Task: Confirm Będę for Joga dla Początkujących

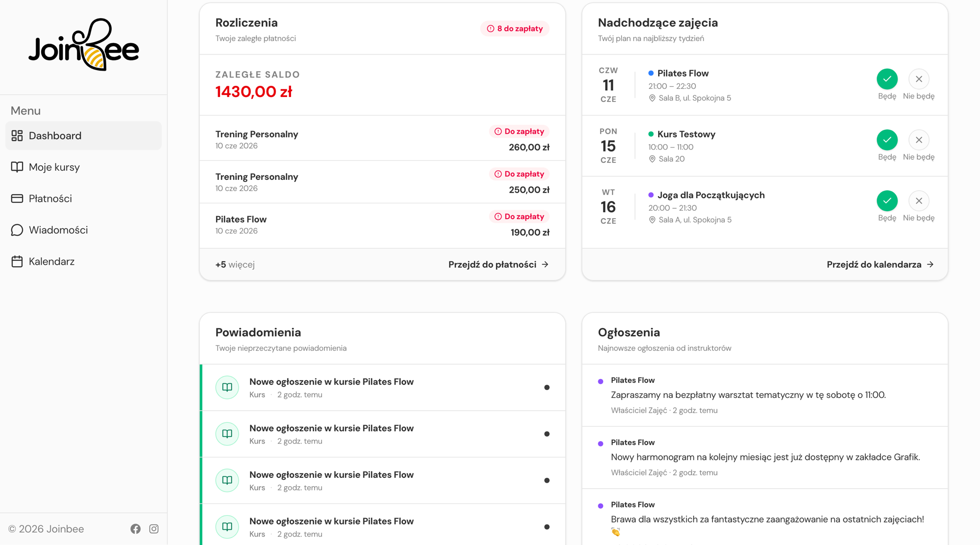Action: [887, 200]
